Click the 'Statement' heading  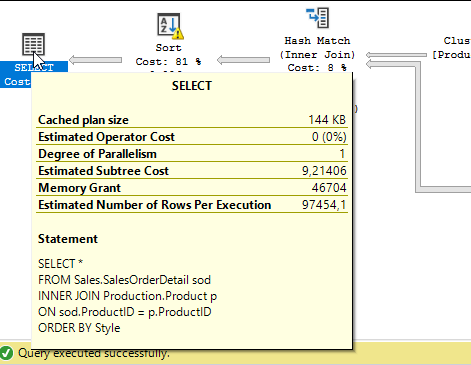point(68,239)
